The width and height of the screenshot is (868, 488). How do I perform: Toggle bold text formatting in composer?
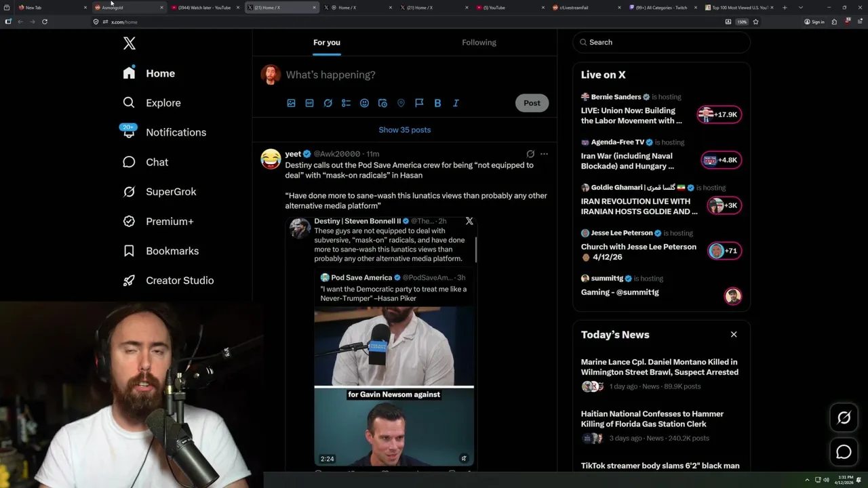[437, 103]
